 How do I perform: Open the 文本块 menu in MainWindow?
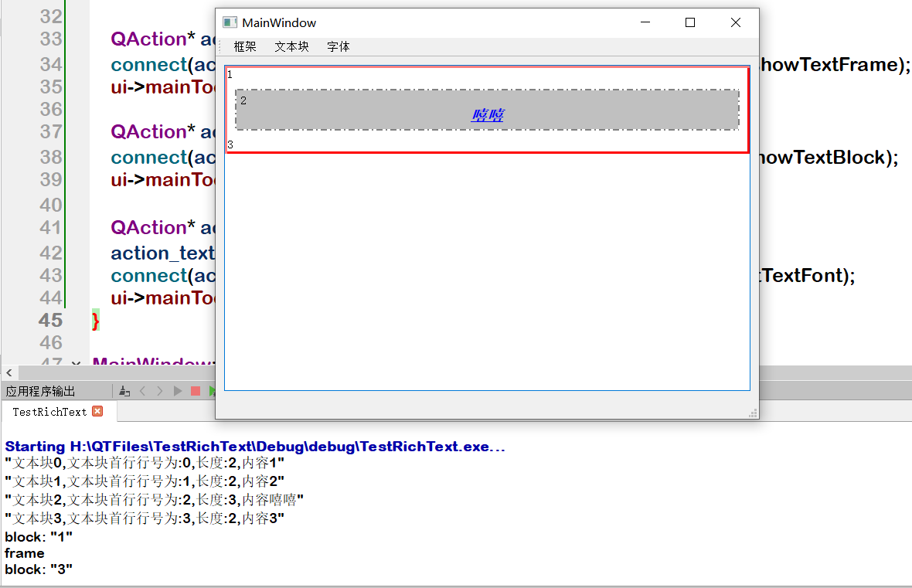[291, 46]
